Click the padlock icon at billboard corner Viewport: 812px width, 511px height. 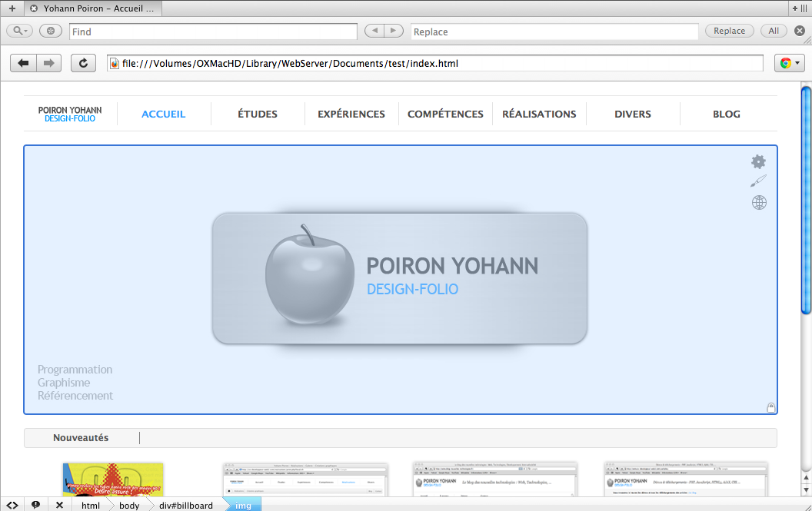770,407
